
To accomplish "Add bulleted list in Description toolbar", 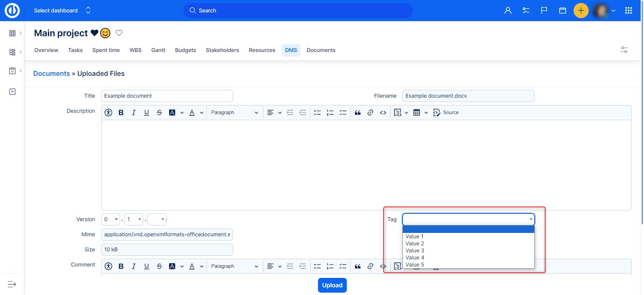I will pyautogui.click(x=317, y=113).
